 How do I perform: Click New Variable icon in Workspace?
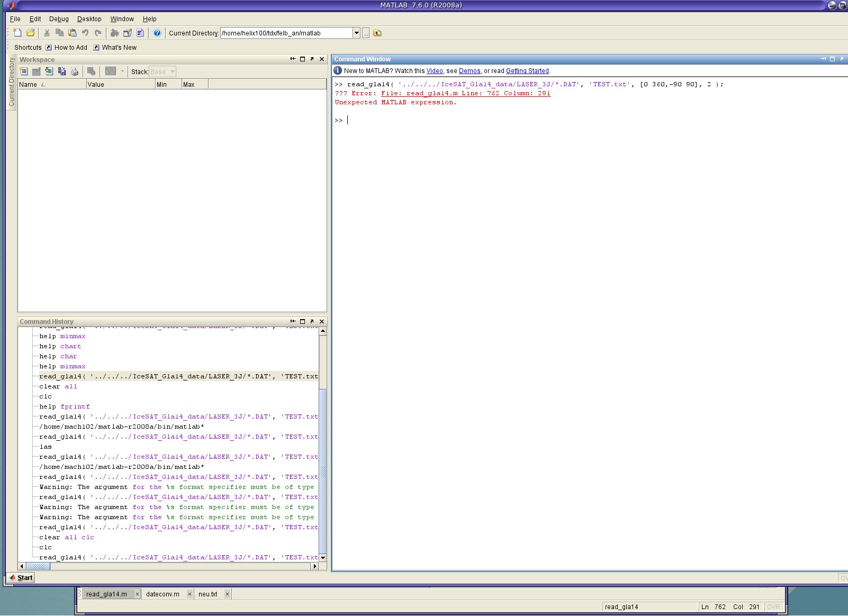point(24,71)
